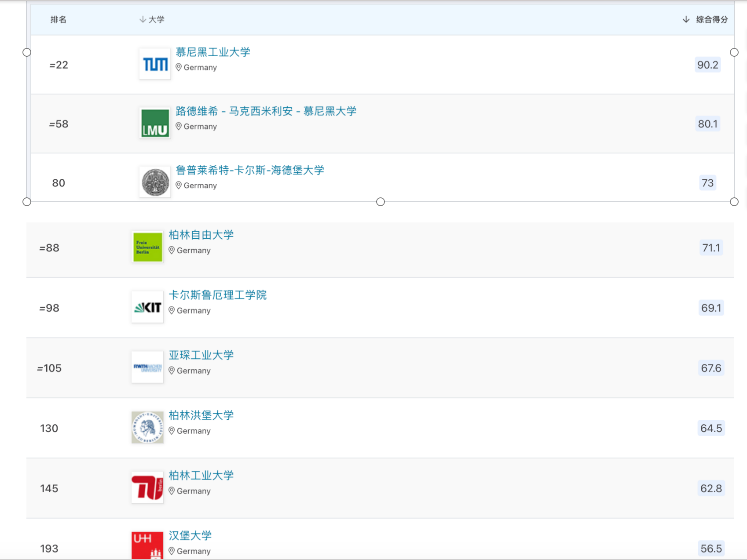Viewport: 747px width, 560px height.
Task: Click rank 80 cell
Action: (59, 183)
